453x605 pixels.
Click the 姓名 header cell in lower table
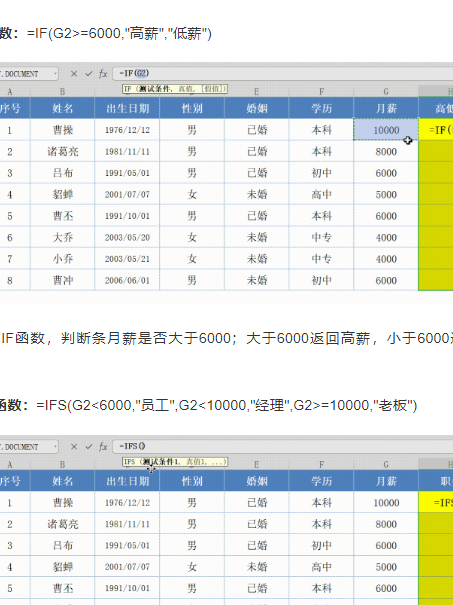click(x=63, y=481)
